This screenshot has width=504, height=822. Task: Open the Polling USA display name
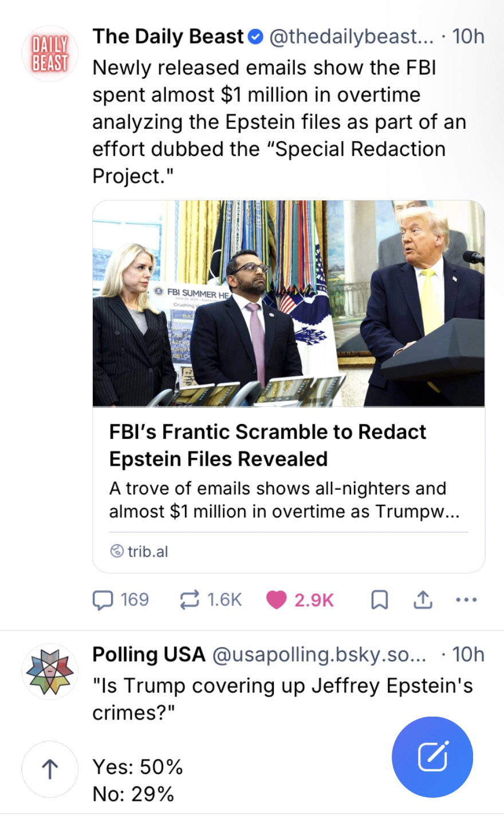click(148, 654)
